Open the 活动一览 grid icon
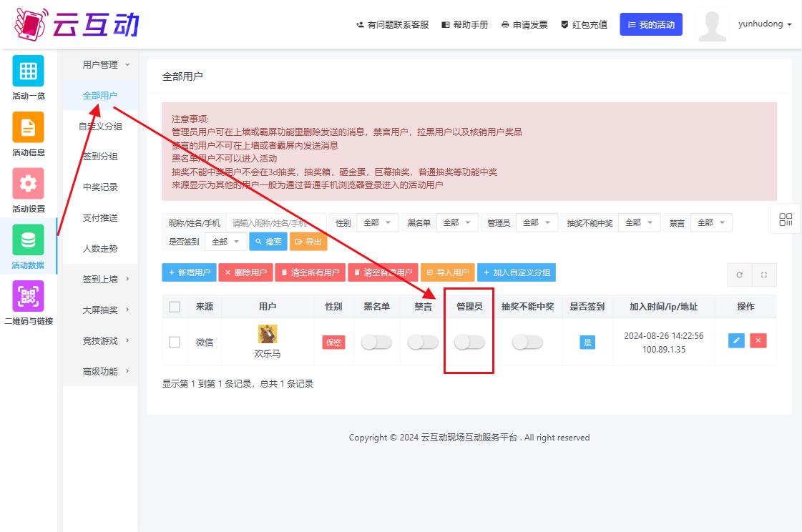The height and width of the screenshot is (532, 802). coord(28,71)
